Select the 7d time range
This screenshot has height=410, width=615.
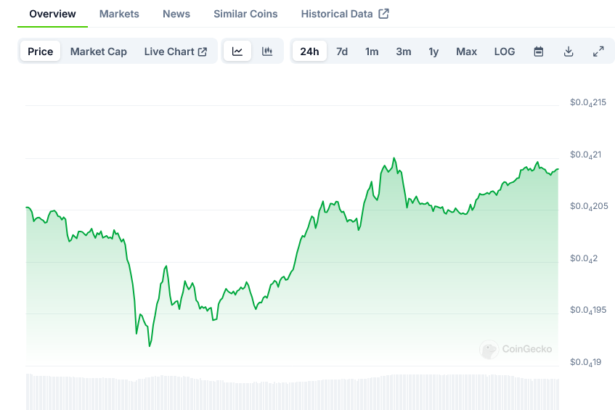click(342, 52)
